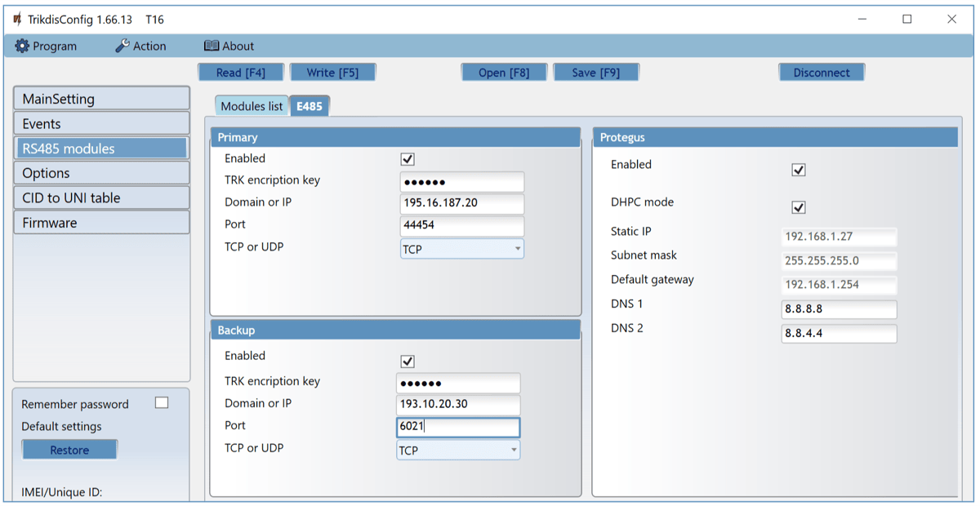Click the Program gear icon
The width and height of the screenshot is (980, 506).
[22, 47]
